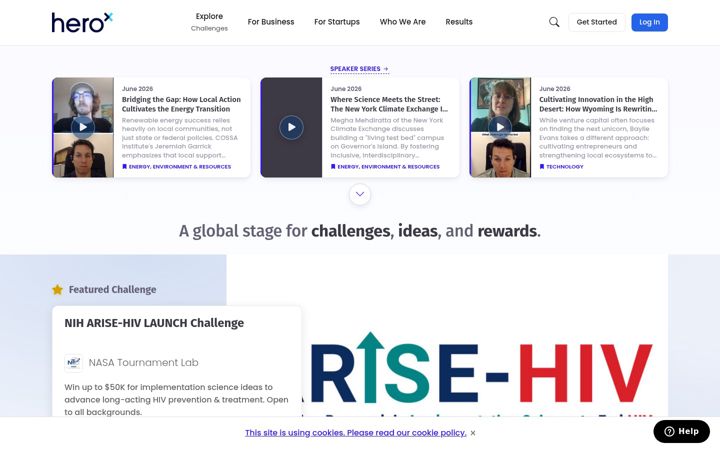Viewport: 720px width, 450px height.
Task: Follow the Speaker Series link
Action: tap(360, 69)
